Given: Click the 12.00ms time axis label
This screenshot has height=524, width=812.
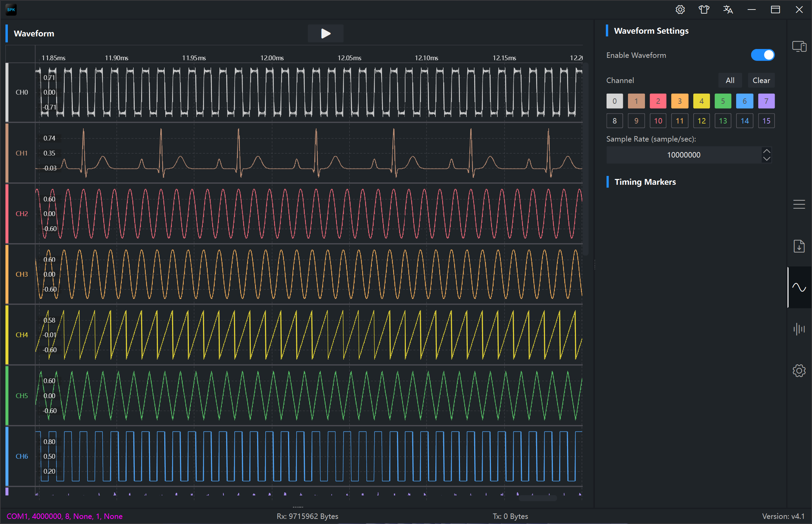Looking at the screenshot, I should click(x=272, y=58).
